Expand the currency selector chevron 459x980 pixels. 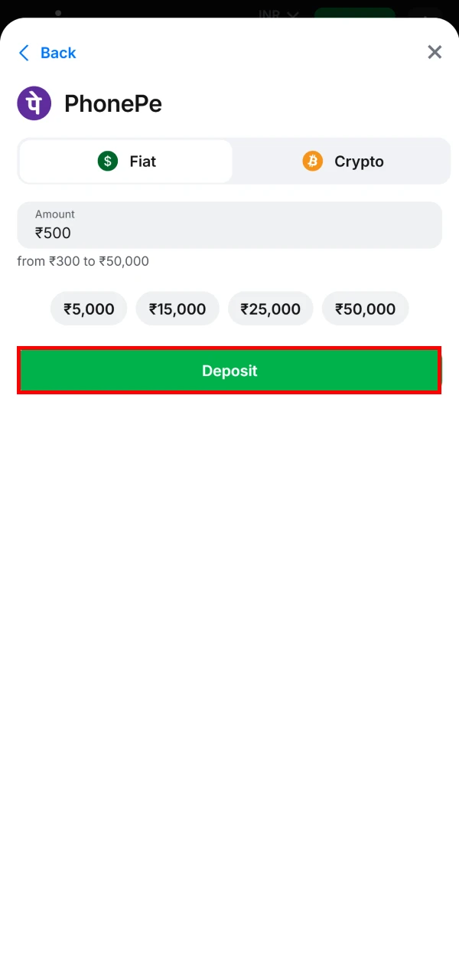tap(293, 14)
